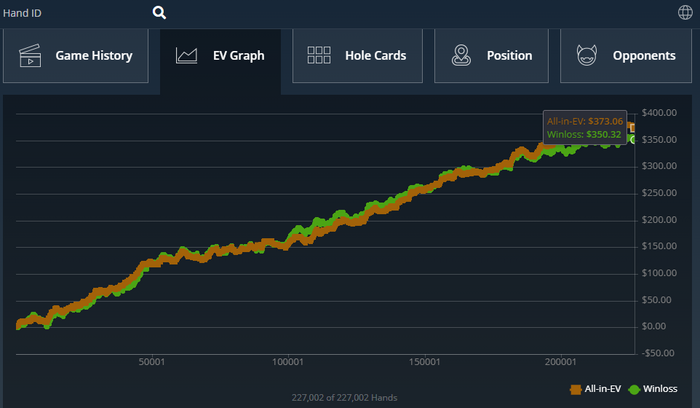This screenshot has height=408, width=700.
Task: Click the $300.00 y-axis label
Action: pyautogui.click(x=659, y=166)
